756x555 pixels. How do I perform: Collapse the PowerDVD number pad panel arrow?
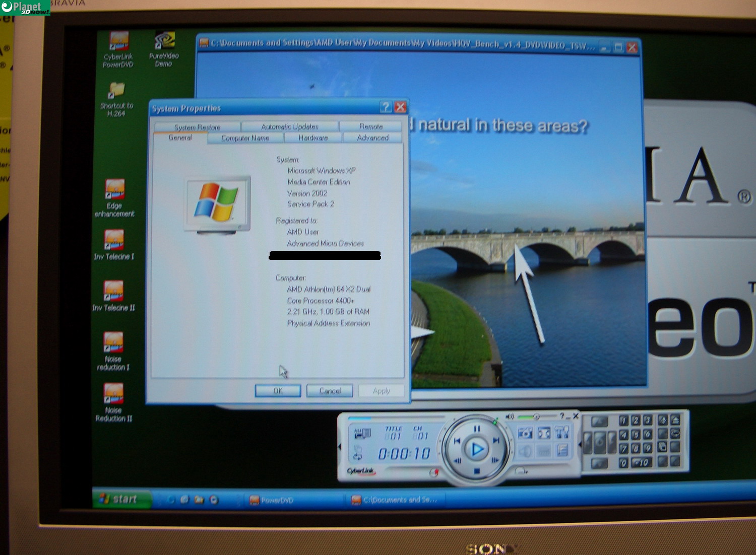tap(580, 444)
